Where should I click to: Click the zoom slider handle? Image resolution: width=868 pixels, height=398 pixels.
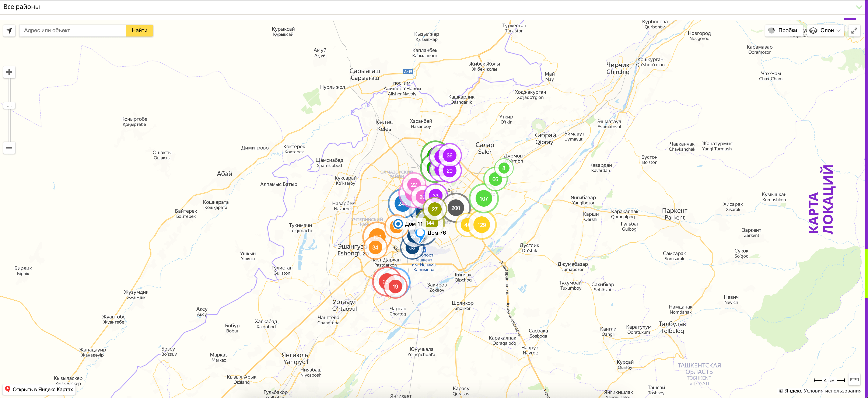[x=9, y=105]
